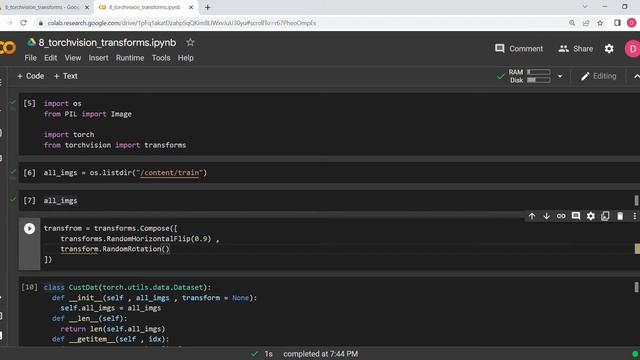This screenshot has width=640, height=360.
Task: Click the site lock icon in address bar
Action: coord(40,23)
